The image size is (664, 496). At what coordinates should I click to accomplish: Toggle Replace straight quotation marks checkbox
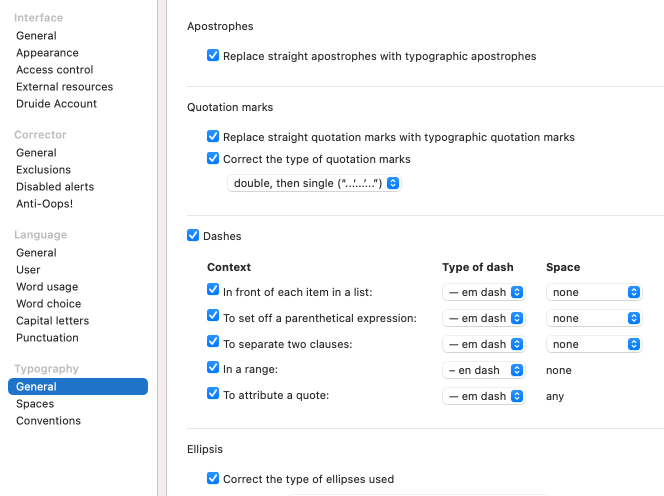tap(213, 137)
